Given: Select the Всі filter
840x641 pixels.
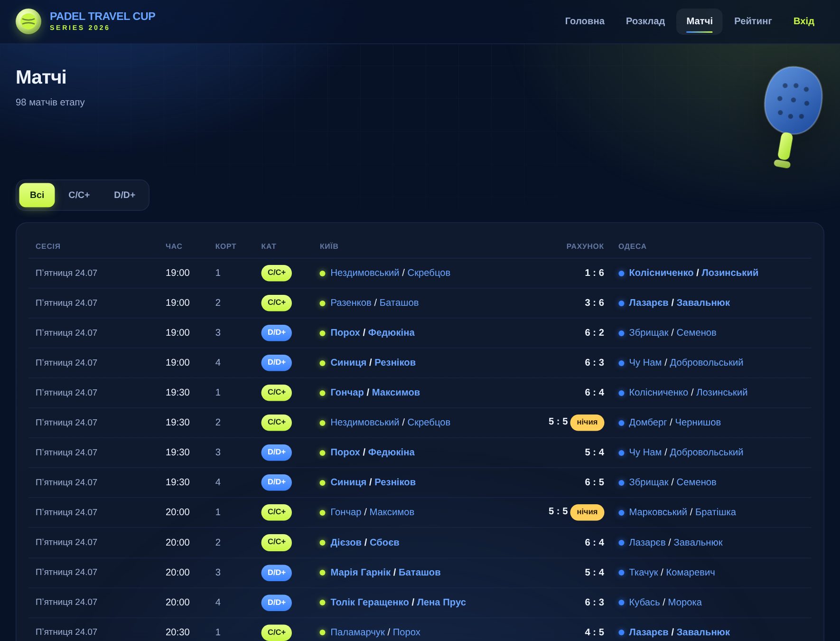Looking at the screenshot, I should pyautogui.click(x=37, y=195).
